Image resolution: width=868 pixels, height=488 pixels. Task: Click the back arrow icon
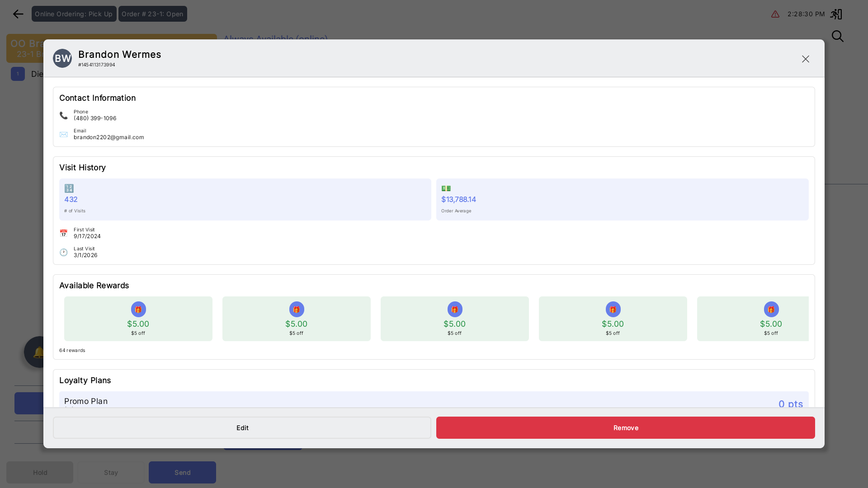(18, 14)
